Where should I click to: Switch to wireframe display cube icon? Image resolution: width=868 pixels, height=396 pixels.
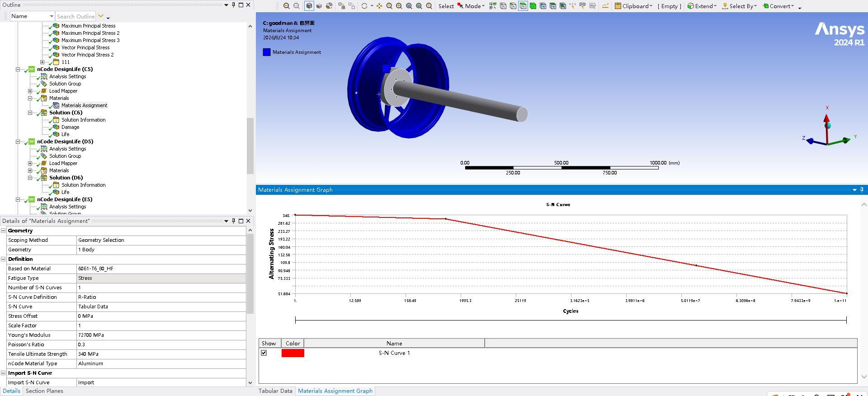(x=319, y=6)
